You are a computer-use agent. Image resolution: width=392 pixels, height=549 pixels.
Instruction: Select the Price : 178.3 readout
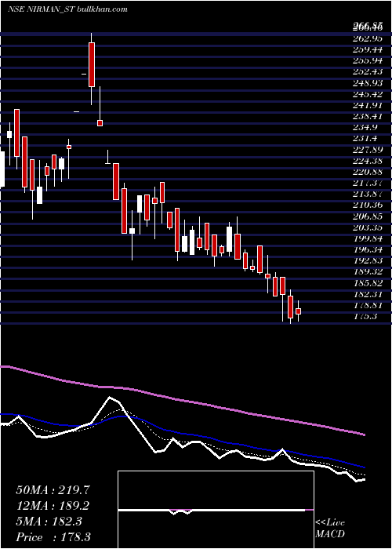(x=53, y=537)
